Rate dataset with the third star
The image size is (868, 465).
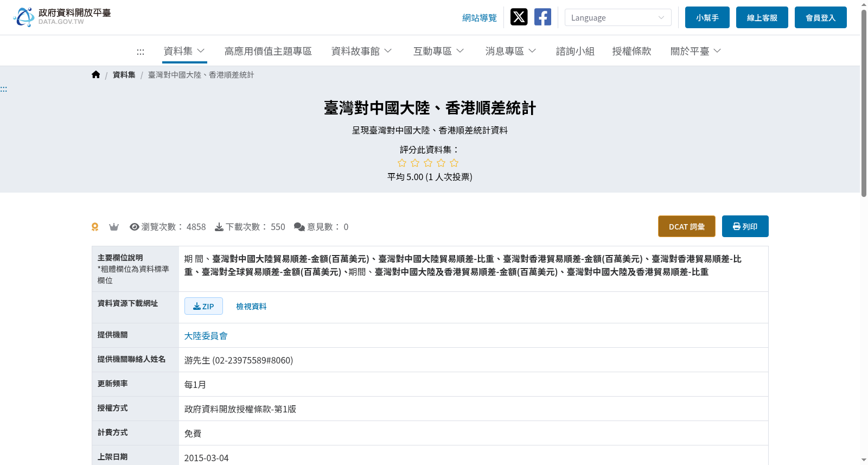coord(428,163)
